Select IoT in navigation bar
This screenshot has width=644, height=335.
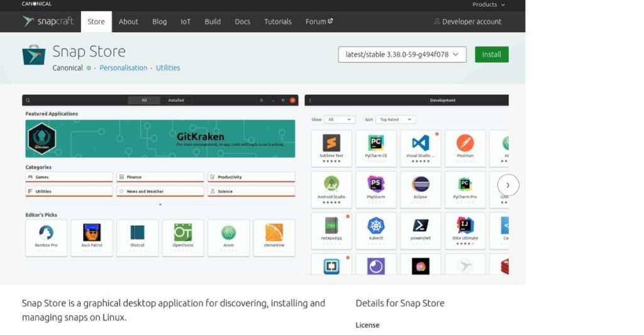pyautogui.click(x=186, y=22)
